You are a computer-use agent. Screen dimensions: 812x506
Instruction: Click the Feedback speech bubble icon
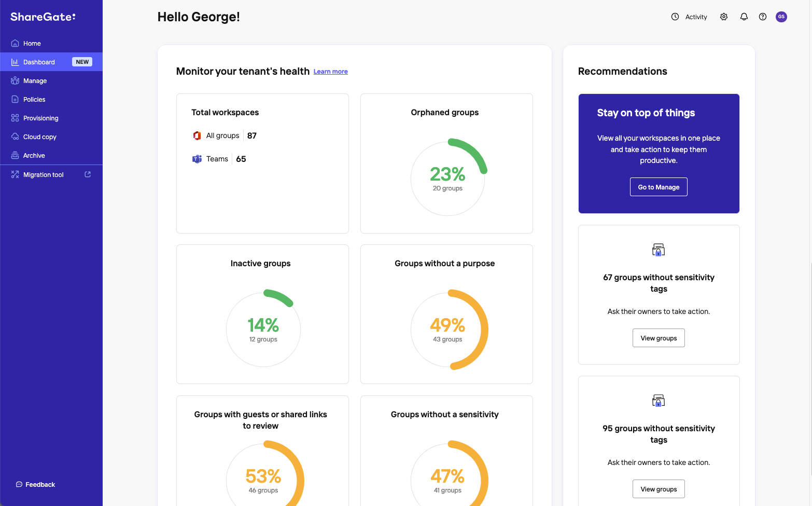[x=18, y=484]
